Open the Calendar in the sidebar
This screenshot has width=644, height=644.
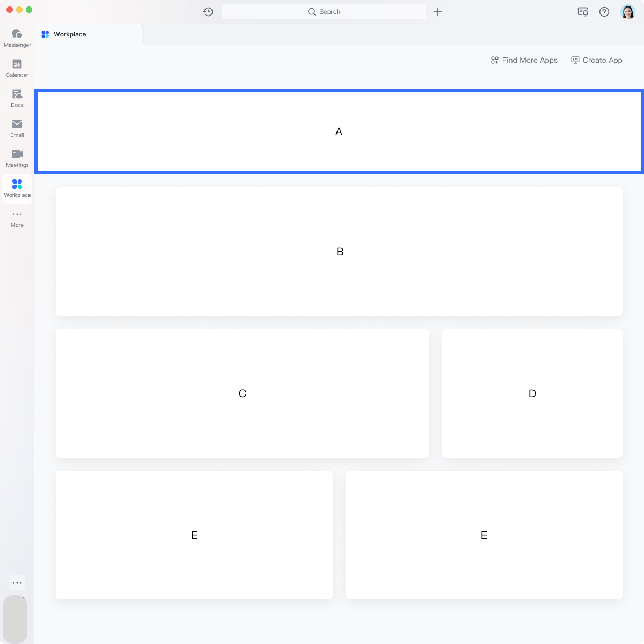click(x=17, y=68)
